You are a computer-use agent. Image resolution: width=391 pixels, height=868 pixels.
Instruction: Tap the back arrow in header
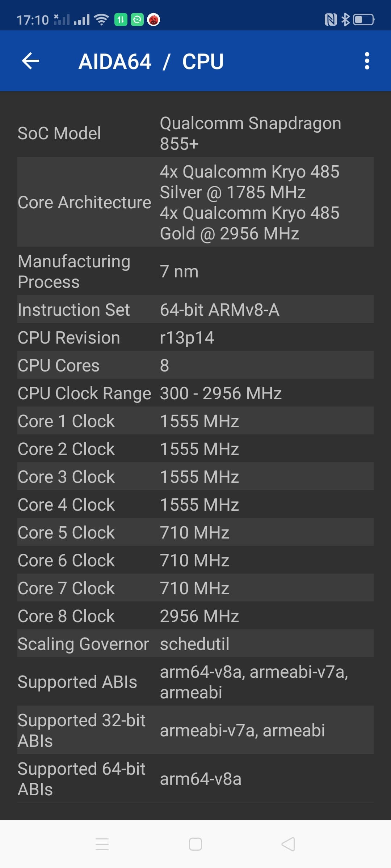point(31,61)
